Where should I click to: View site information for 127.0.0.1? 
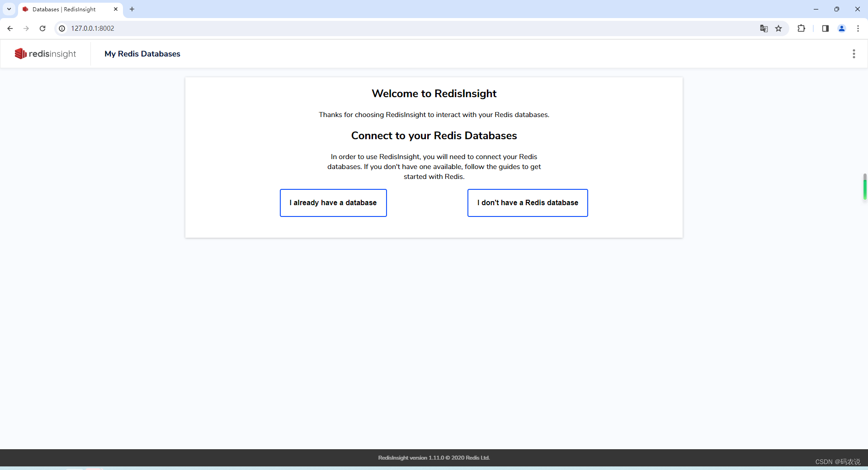tap(62, 28)
